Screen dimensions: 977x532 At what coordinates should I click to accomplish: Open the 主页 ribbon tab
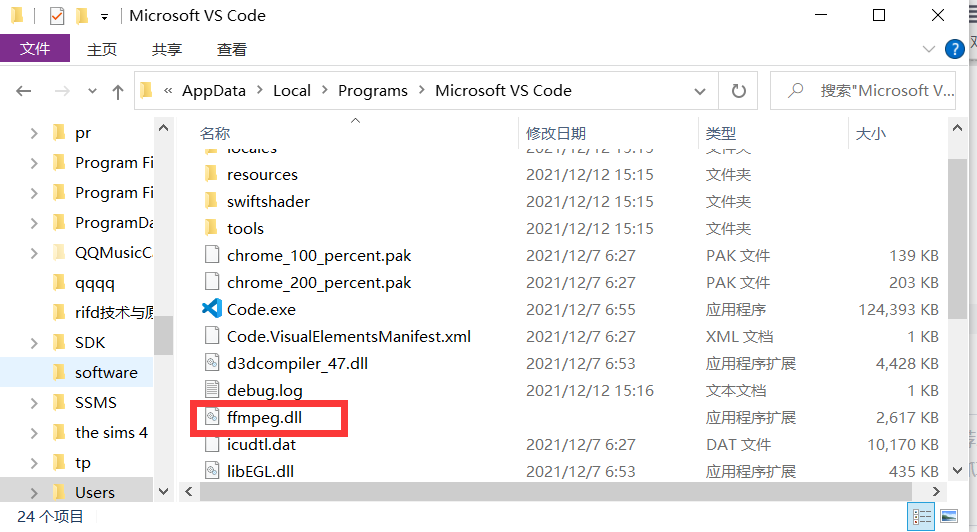tap(102, 49)
